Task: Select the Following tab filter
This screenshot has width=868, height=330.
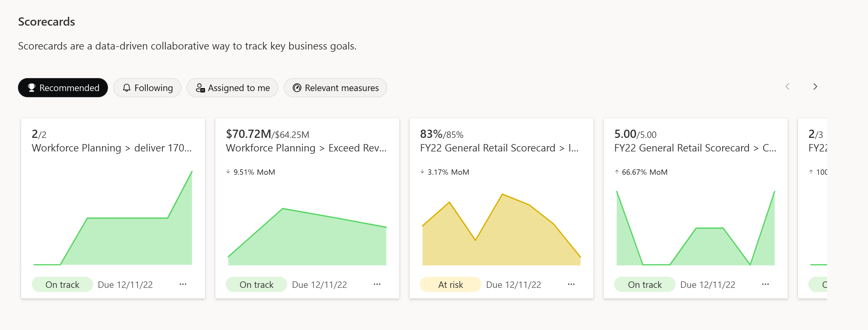Action: (147, 88)
